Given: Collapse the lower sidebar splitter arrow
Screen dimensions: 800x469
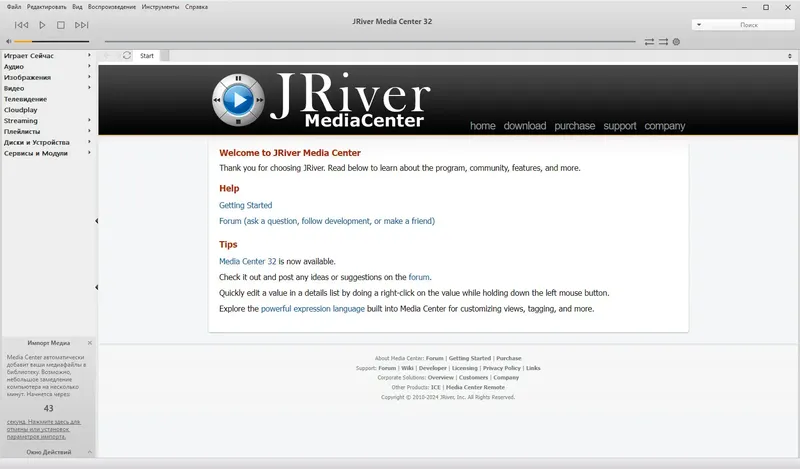Looking at the screenshot, I should pyautogui.click(x=96, y=287).
